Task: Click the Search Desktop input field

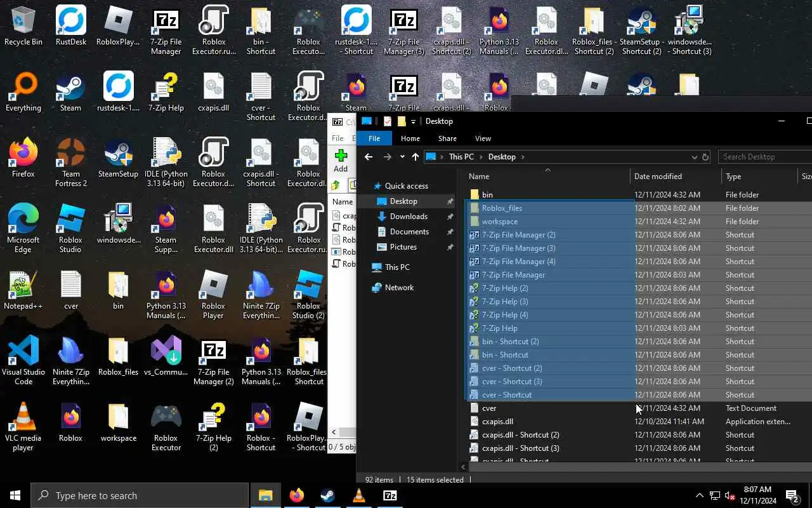Action: pos(765,157)
